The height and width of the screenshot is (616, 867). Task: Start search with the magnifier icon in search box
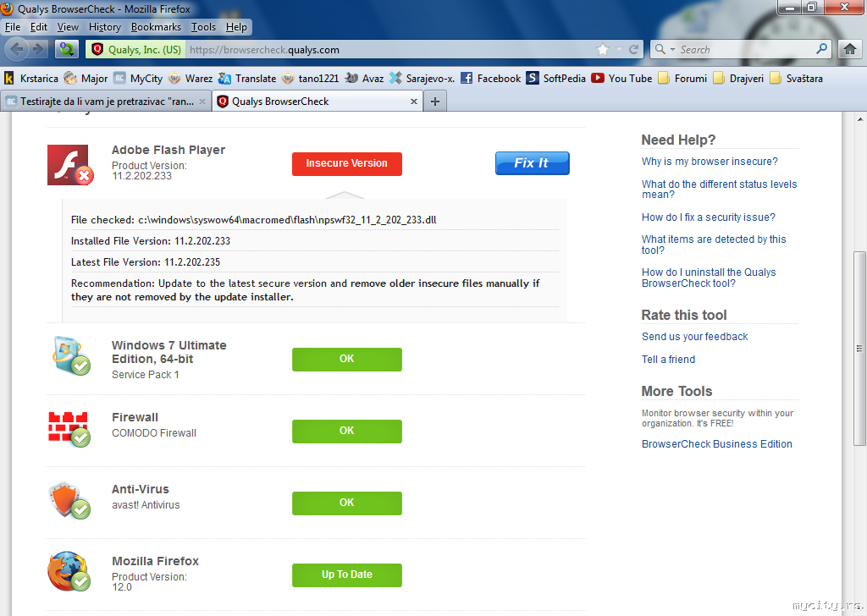coord(822,49)
